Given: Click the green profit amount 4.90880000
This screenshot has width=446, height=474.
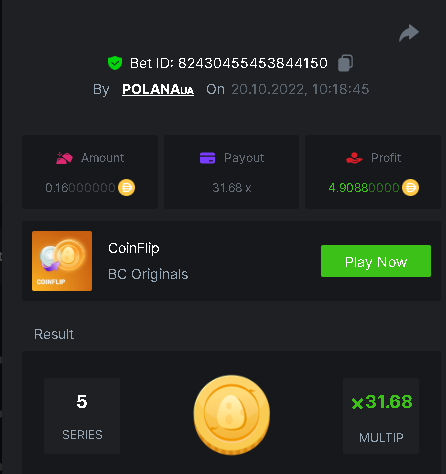Looking at the screenshot, I should tap(364, 188).
